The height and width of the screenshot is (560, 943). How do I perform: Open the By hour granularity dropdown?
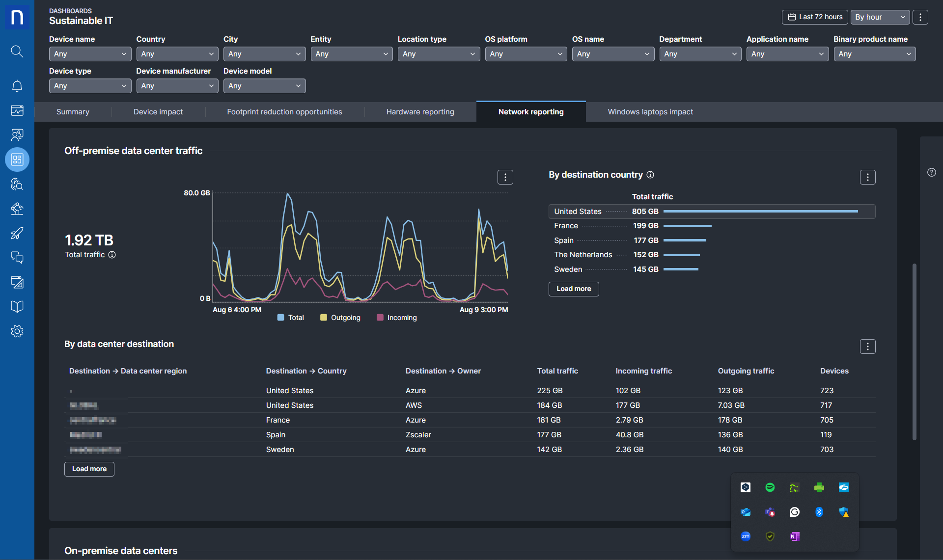coord(880,17)
